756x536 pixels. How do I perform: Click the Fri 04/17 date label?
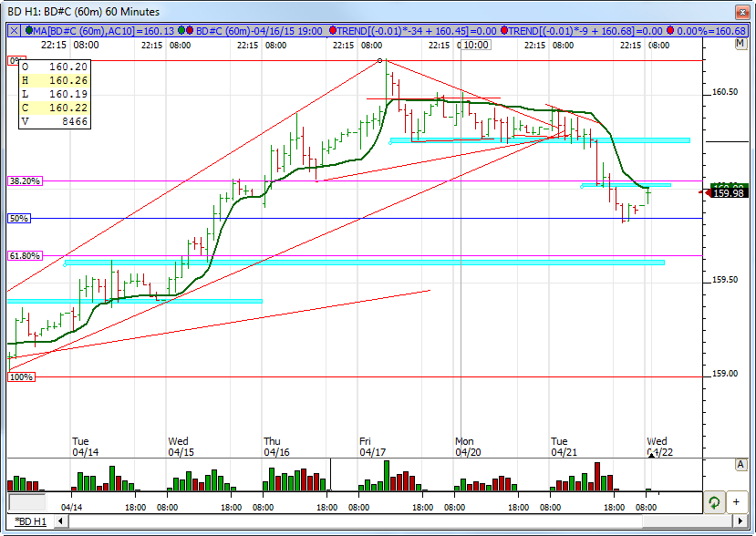tap(372, 447)
